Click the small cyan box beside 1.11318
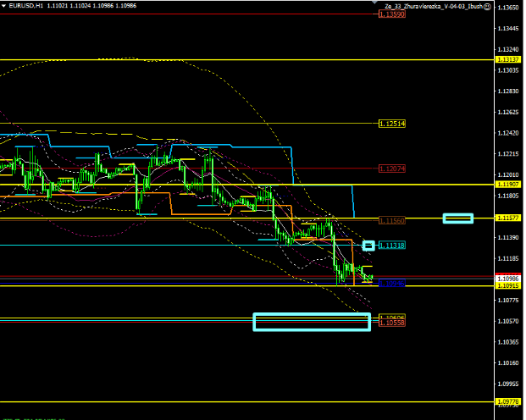 pos(368,246)
